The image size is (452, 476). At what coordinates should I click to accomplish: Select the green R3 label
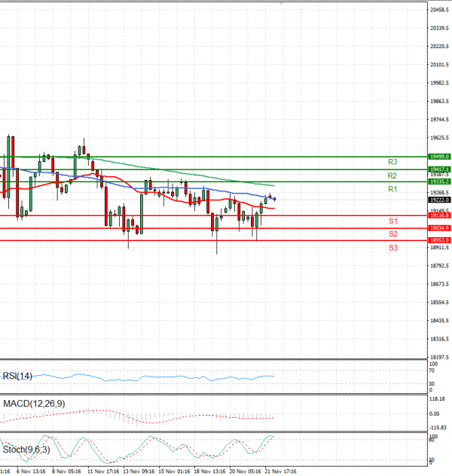point(392,162)
